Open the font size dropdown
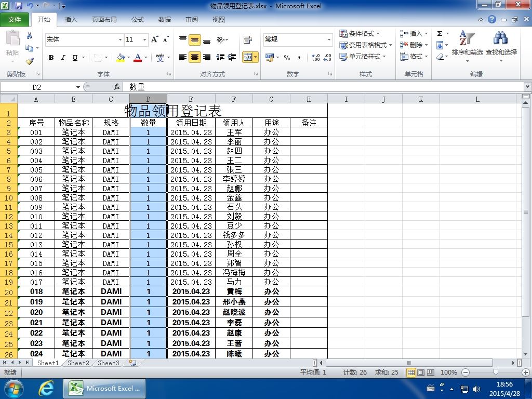532x399 pixels. point(144,39)
